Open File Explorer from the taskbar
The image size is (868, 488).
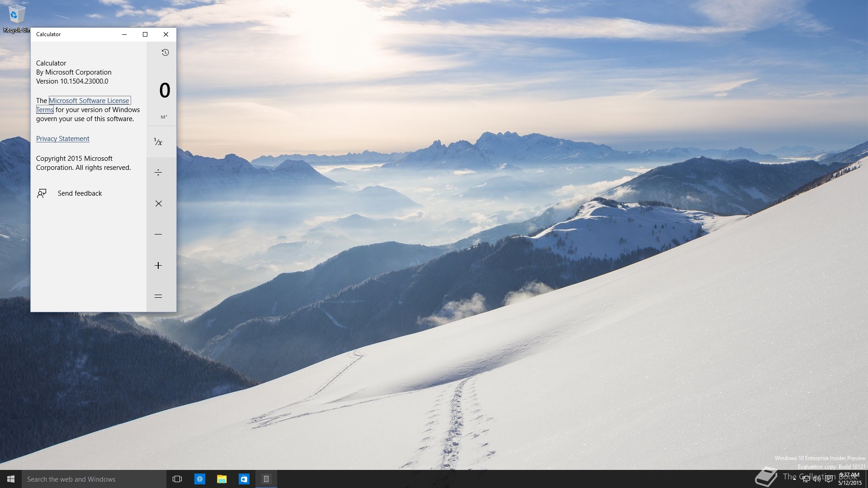(x=222, y=479)
